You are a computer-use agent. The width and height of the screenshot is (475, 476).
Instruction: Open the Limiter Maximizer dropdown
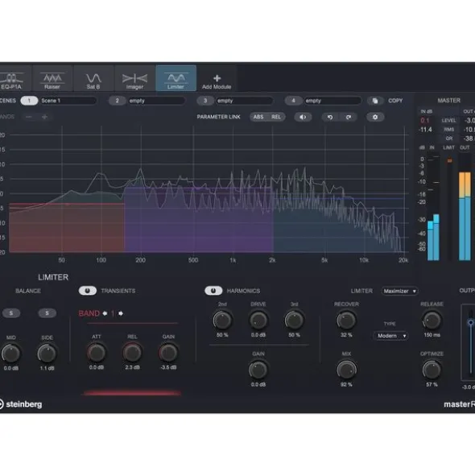point(400,291)
